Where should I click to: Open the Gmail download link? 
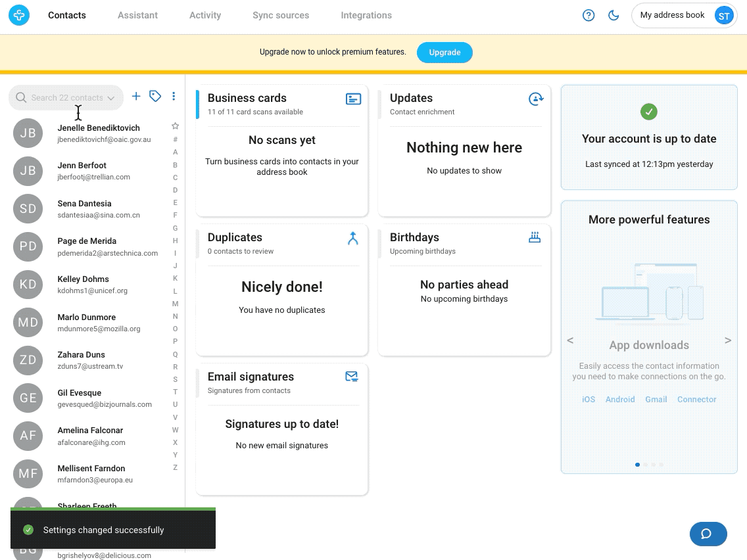click(656, 400)
